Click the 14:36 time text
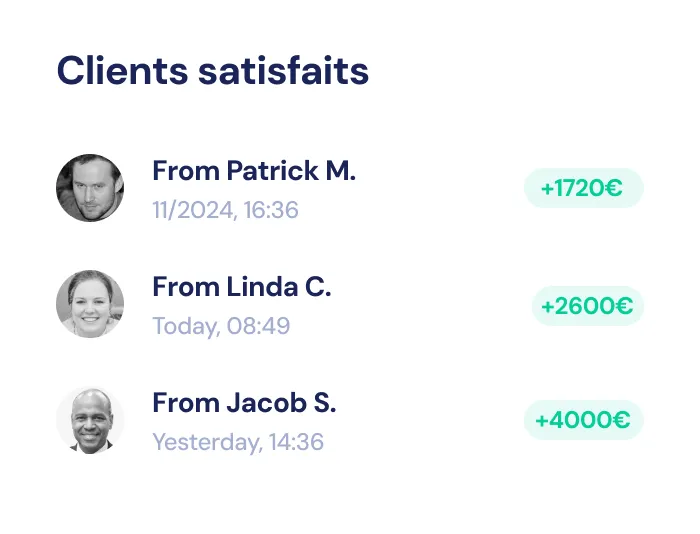Screen dimensions: 700x534 (x=296, y=442)
